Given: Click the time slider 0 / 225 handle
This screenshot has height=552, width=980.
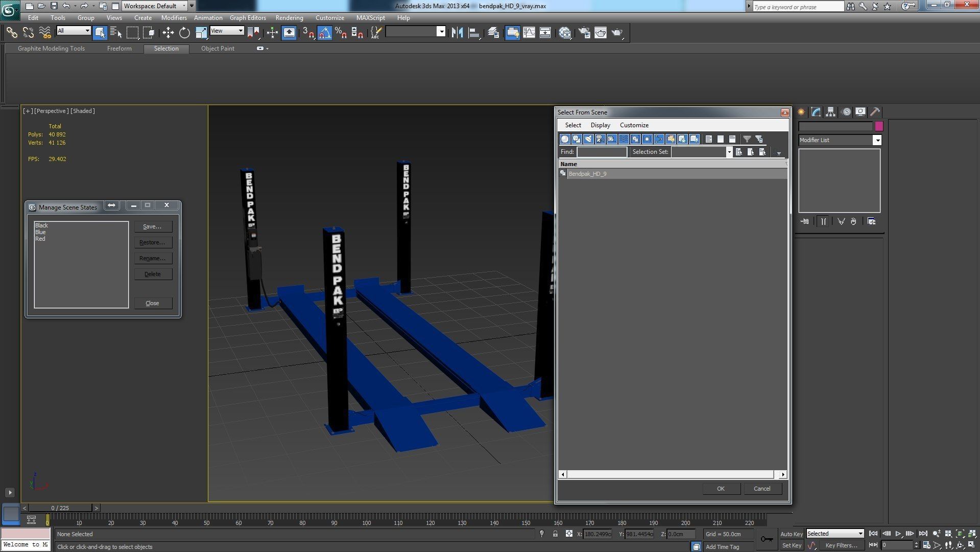Looking at the screenshot, I should click(x=60, y=508).
